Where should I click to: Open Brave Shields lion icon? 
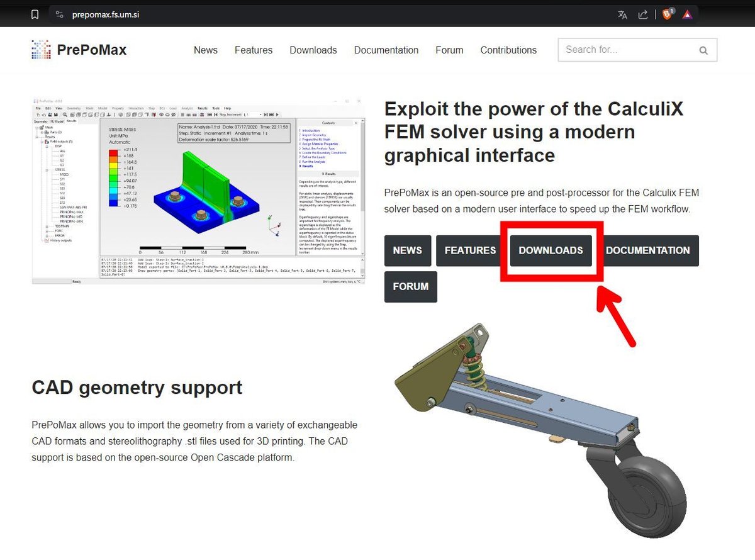tap(667, 14)
